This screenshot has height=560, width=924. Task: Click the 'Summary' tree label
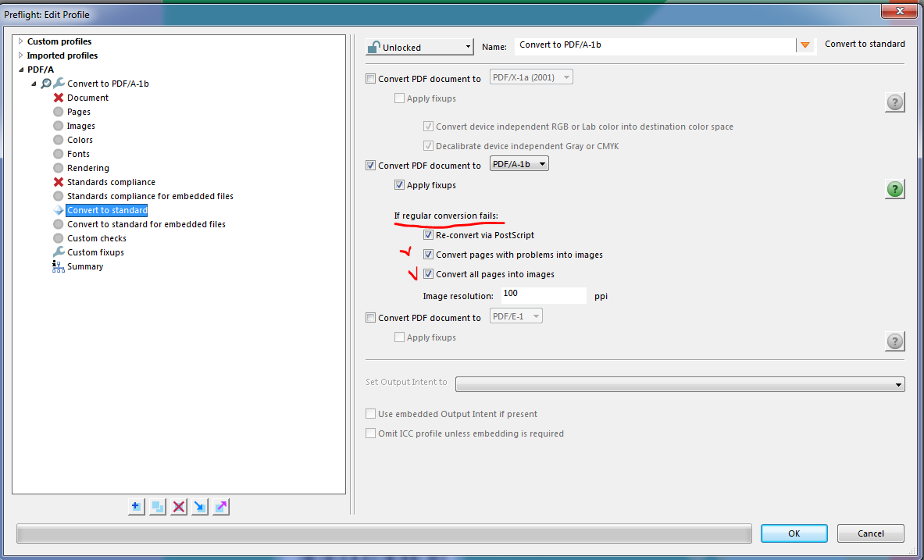(85, 266)
